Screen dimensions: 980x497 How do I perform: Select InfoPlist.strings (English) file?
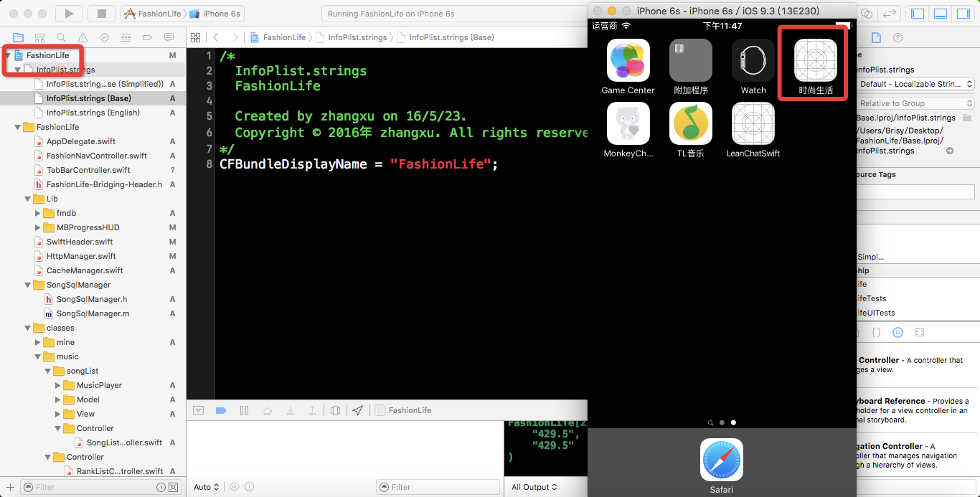[93, 113]
